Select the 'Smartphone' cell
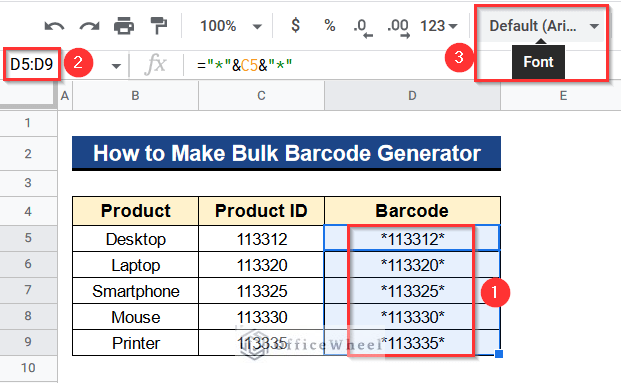Image resolution: width=621 pixels, height=383 pixels. (135, 291)
